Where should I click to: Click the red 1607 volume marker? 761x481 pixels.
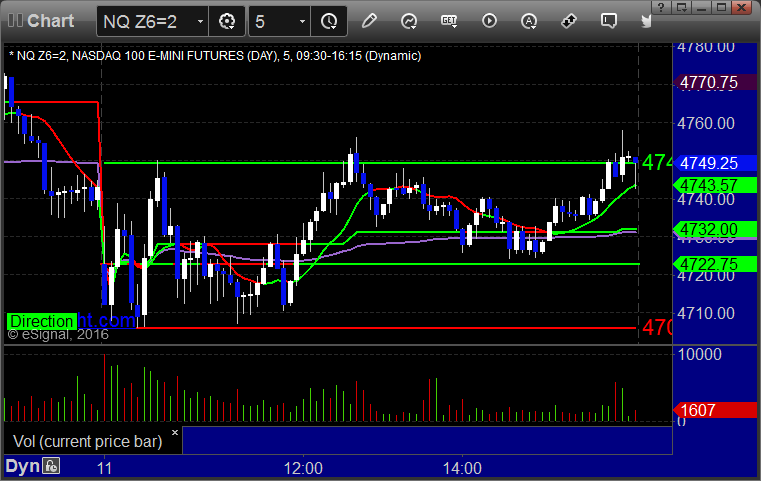pyautogui.click(x=714, y=410)
